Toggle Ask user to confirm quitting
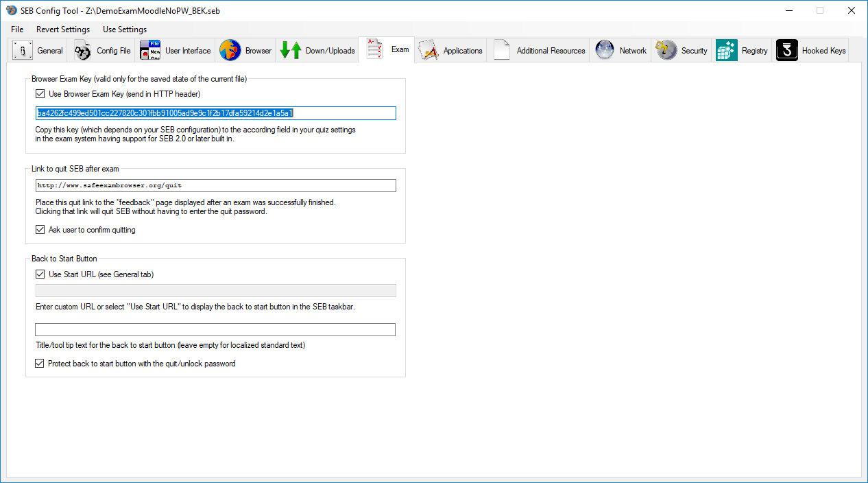Image resolution: width=868 pixels, height=483 pixels. tap(40, 230)
